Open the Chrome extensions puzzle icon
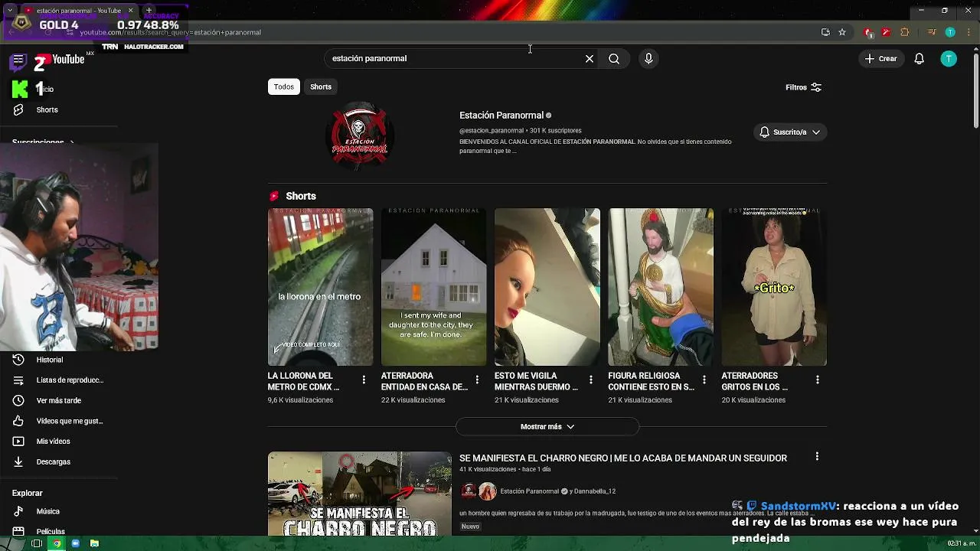This screenshot has width=980, height=551. [x=905, y=32]
